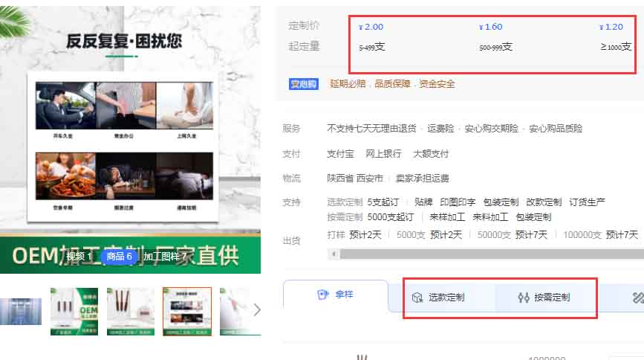Click the 选款定制 box icon

point(417,298)
